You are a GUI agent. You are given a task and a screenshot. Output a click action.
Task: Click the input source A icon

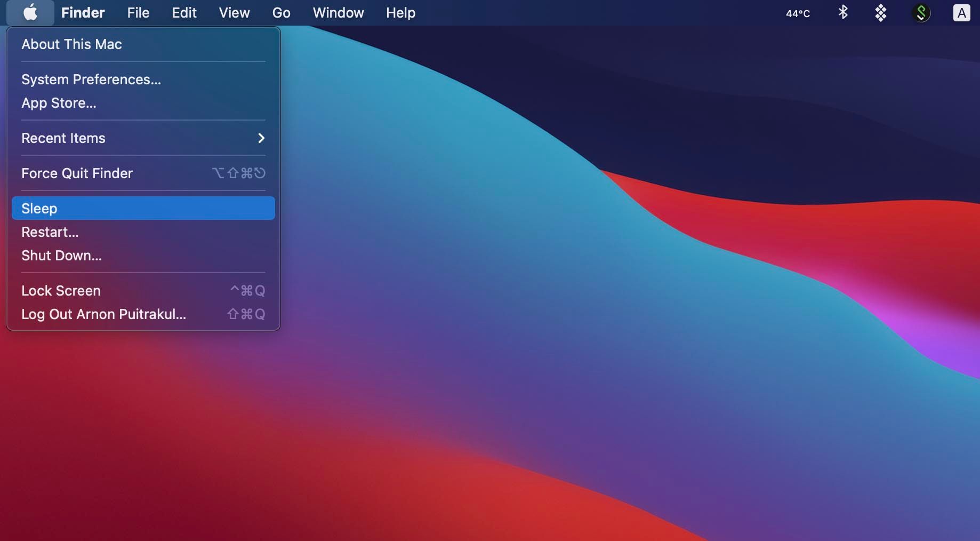pos(961,13)
